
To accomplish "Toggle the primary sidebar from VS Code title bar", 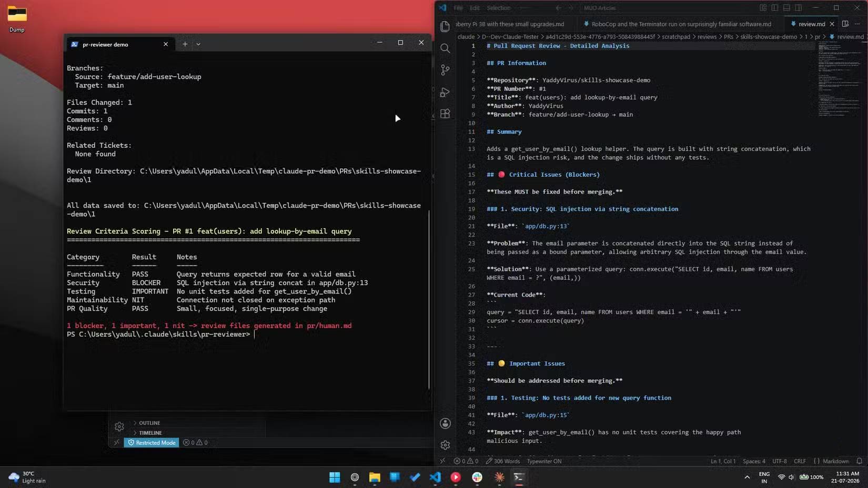I will (775, 8).
